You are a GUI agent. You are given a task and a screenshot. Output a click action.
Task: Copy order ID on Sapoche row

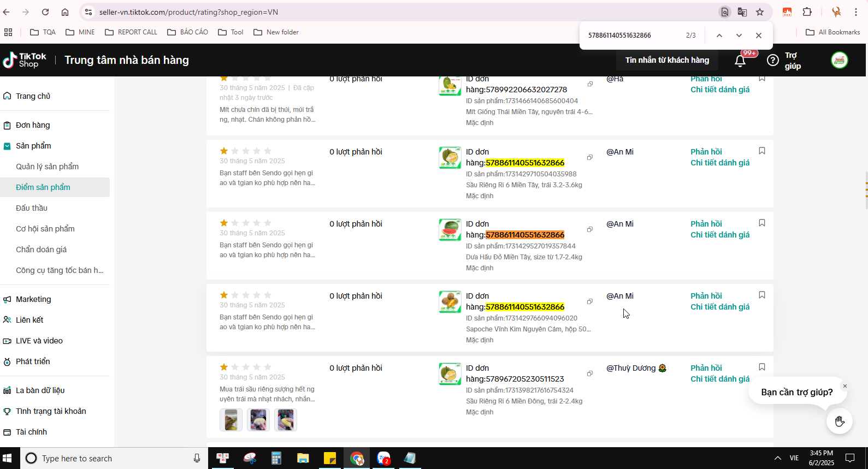coord(590,301)
